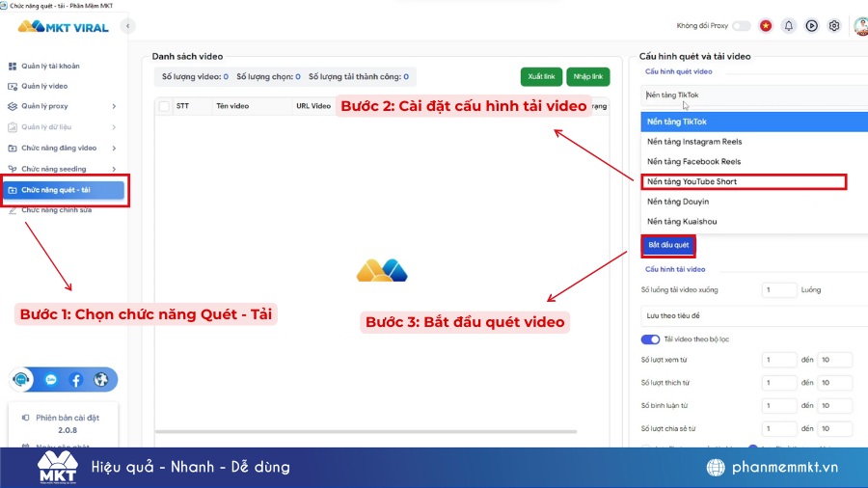868x488 pixels.
Task: Click the Vietnam flag language icon
Action: tap(766, 25)
